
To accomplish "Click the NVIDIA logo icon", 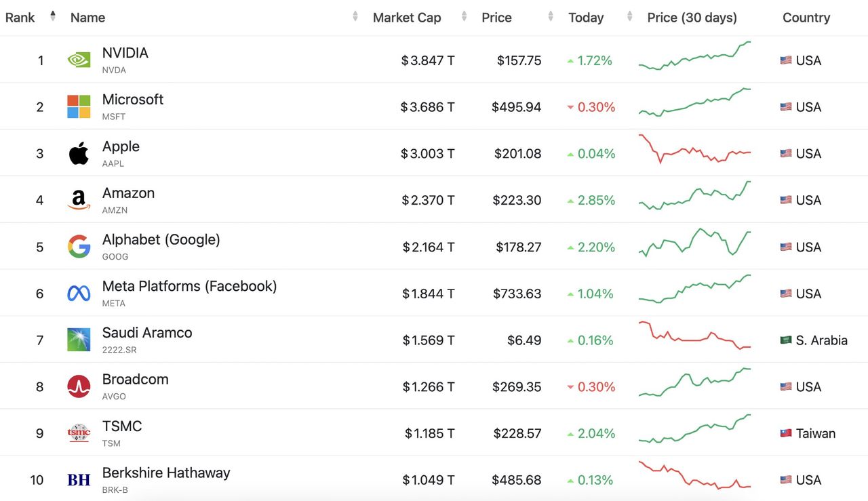I will [x=79, y=60].
